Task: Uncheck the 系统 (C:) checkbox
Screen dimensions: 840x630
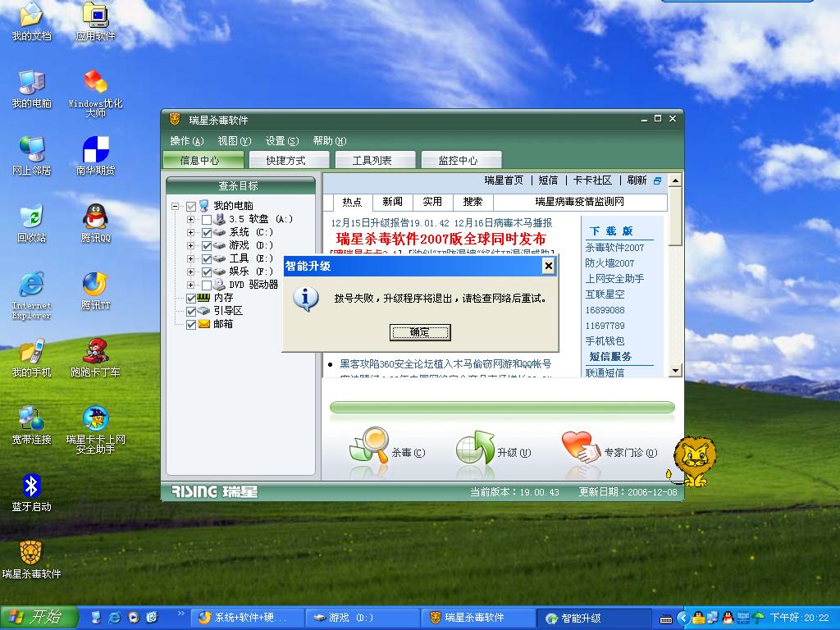Action: coord(206,232)
